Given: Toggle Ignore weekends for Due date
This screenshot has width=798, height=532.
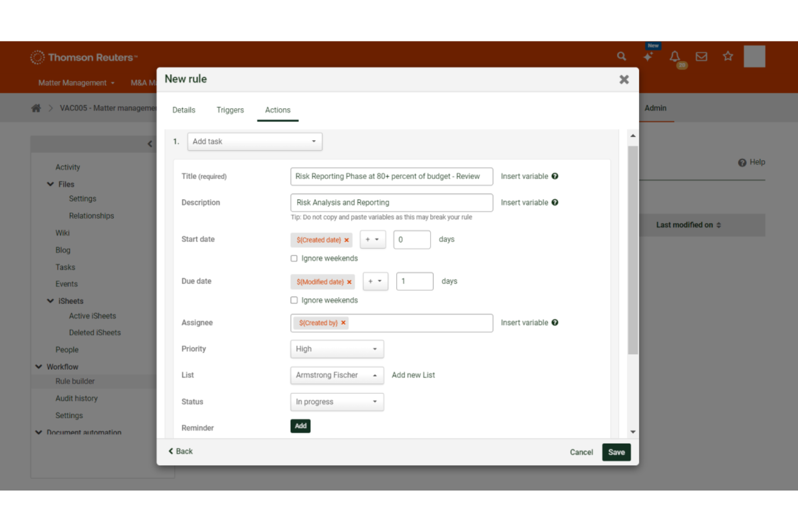Looking at the screenshot, I should pyautogui.click(x=294, y=300).
